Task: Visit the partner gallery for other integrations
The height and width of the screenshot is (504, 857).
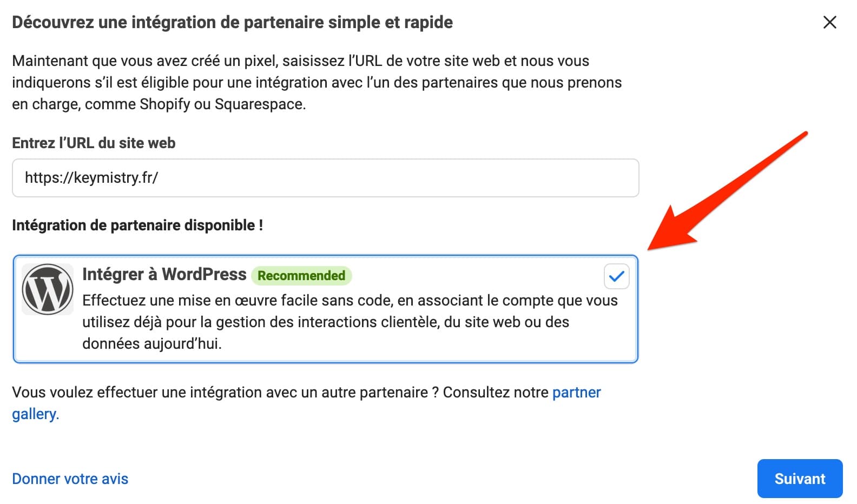Action: [575, 393]
